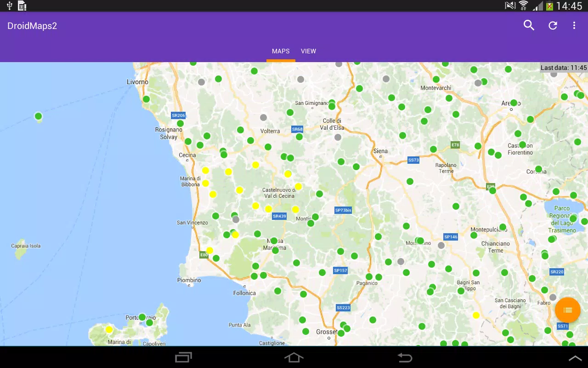The height and width of the screenshot is (368, 588).
Task: Click the San Gimignano town label
Action: (312, 103)
